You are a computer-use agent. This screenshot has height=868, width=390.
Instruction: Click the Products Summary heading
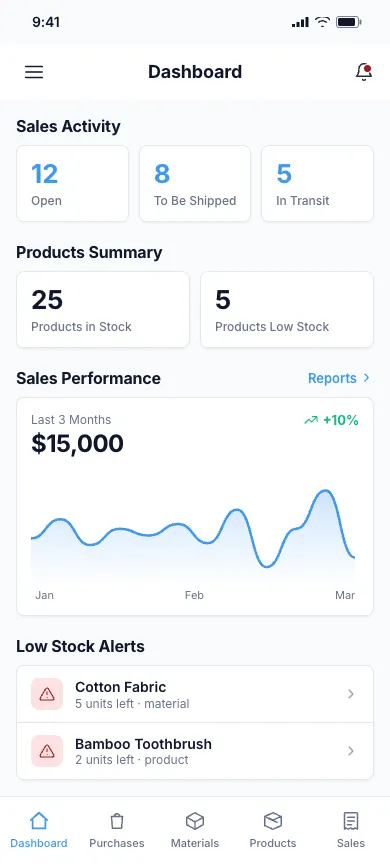pos(89,252)
